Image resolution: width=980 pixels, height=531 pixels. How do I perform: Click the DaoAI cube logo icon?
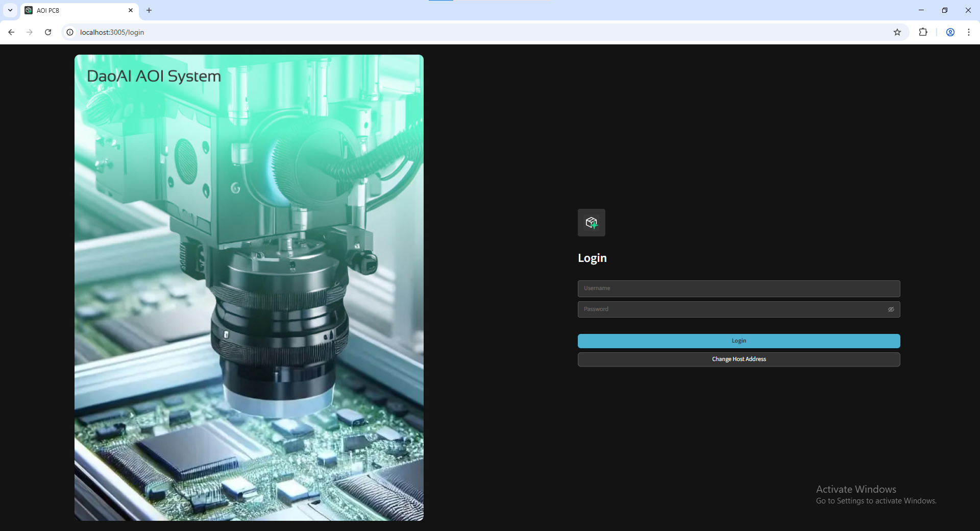coord(591,223)
